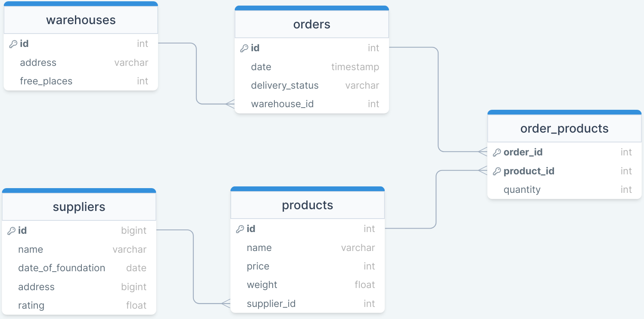Image resolution: width=644 pixels, height=319 pixels.
Task: Click the key icon beside products id
Action: (x=240, y=229)
